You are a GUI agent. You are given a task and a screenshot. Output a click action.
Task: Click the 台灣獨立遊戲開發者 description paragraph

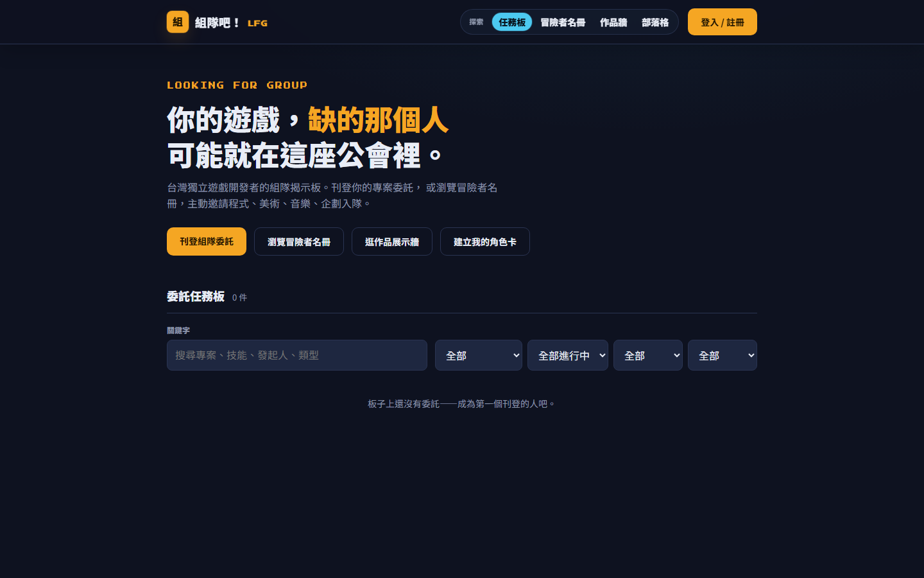click(332, 195)
